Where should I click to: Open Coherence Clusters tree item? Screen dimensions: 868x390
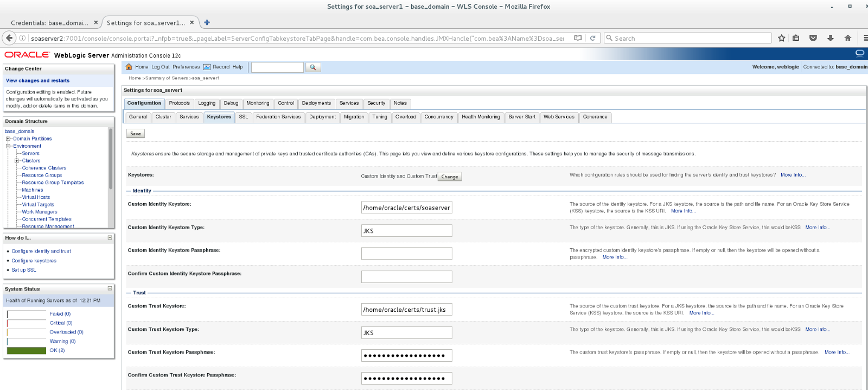[44, 168]
